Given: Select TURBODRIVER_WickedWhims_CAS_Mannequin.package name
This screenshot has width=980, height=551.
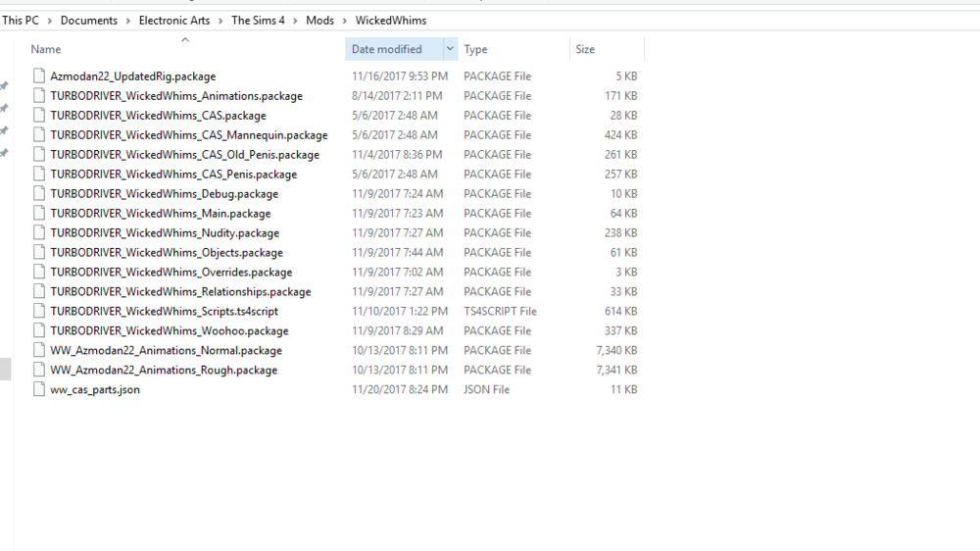Looking at the screenshot, I should (189, 135).
